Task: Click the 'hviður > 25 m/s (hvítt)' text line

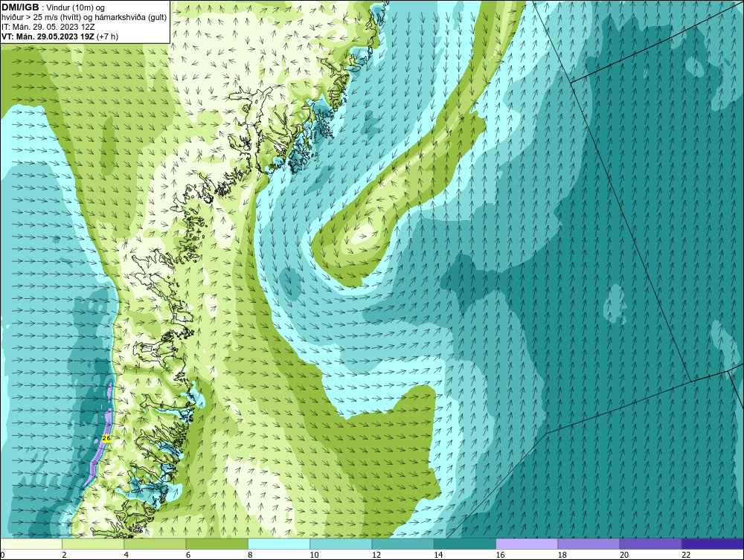Action: tap(84, 18)
